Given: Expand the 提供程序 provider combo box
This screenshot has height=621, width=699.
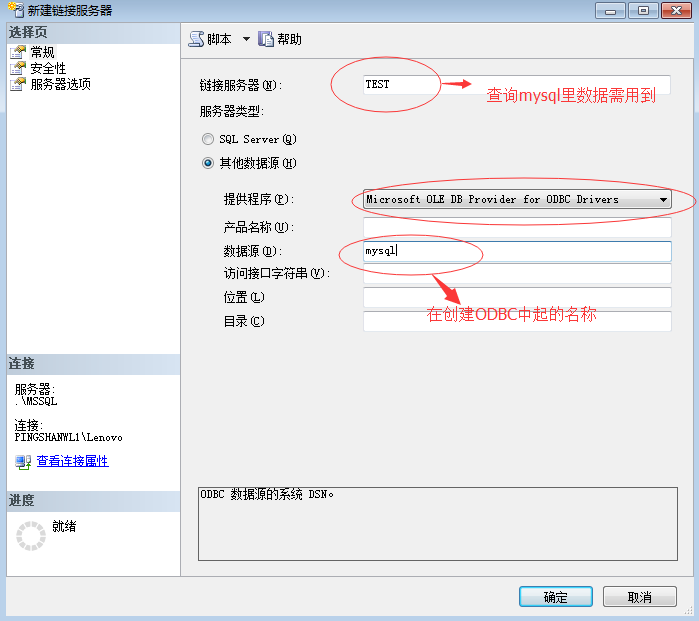Looking at the screenshot, I should point(517,199).
